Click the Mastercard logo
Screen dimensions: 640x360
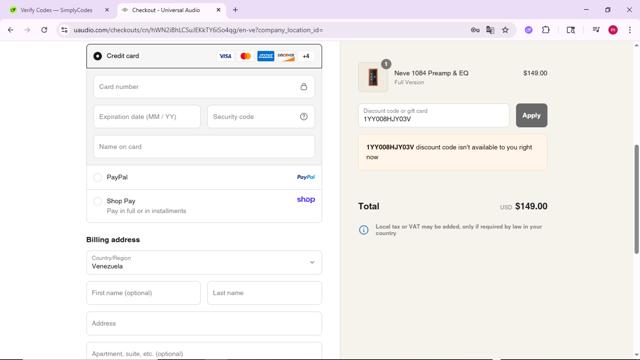coord(245,56)
